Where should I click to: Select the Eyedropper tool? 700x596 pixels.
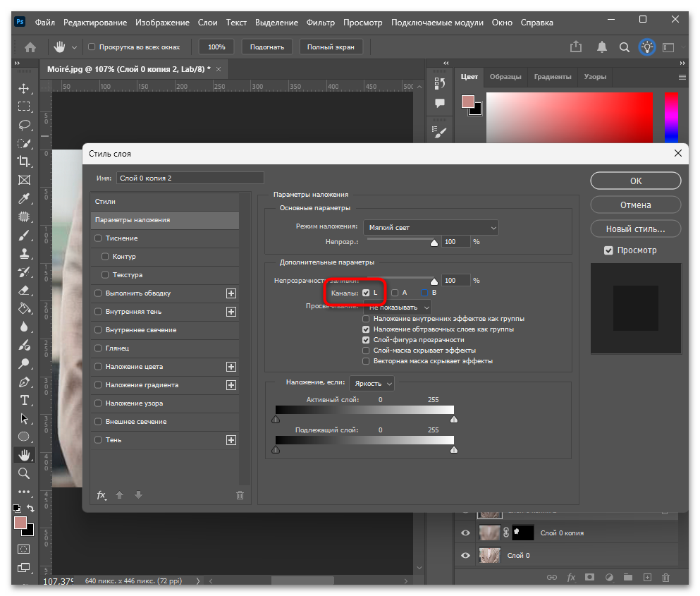point(24,198)
